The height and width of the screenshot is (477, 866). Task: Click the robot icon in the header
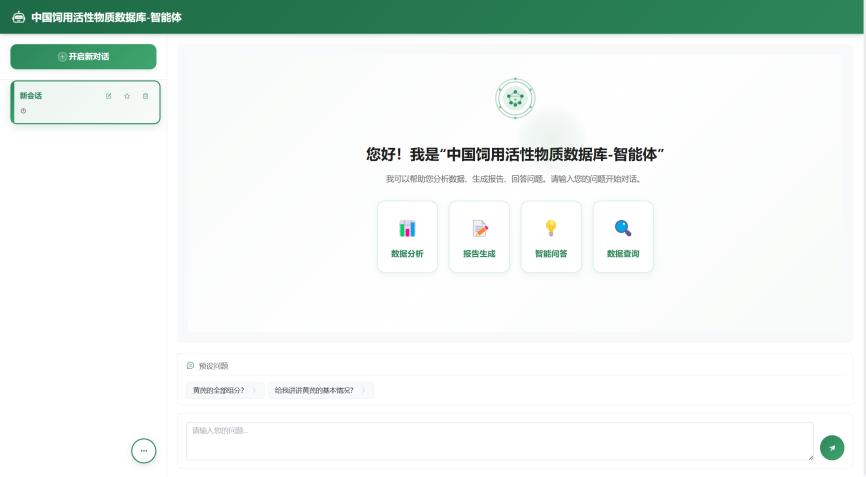pyautogui.click(x=18, y=17)
